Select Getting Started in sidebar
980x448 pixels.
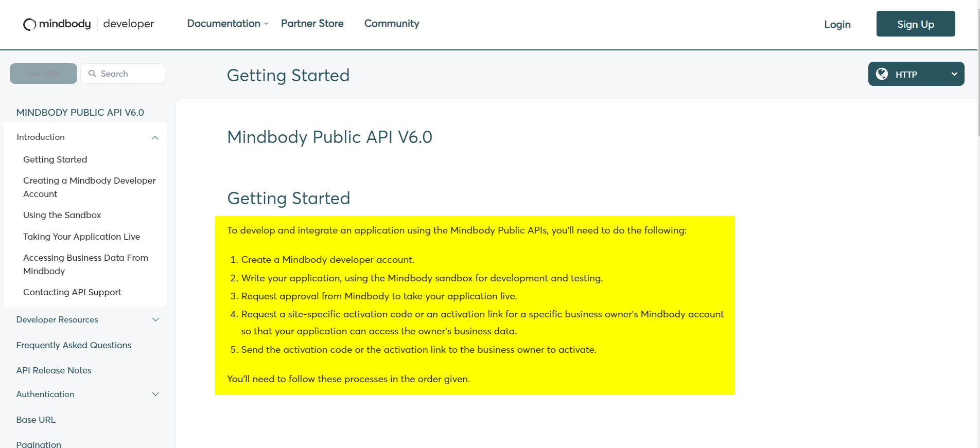pyautogui.click(x=55, y=159)
